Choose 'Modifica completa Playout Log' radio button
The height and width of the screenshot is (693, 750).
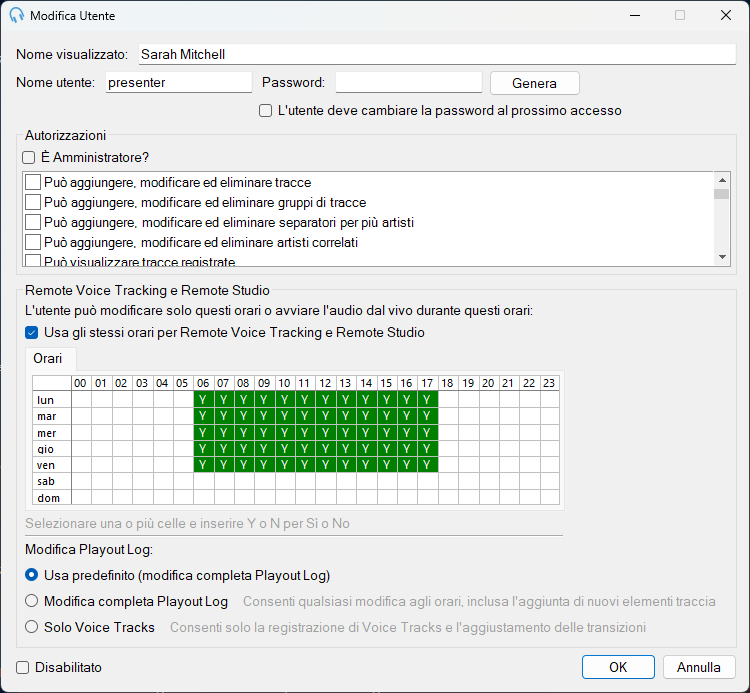tap(32, 601)
